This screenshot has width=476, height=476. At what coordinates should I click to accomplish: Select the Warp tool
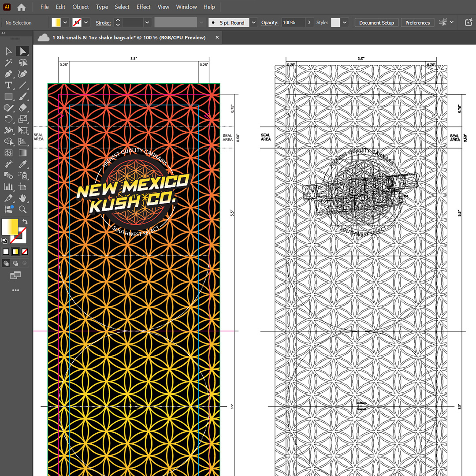point(8,130)
